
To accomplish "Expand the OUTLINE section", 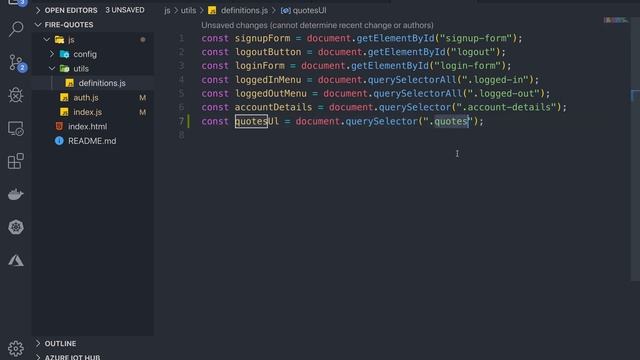I will click(38, 343).
